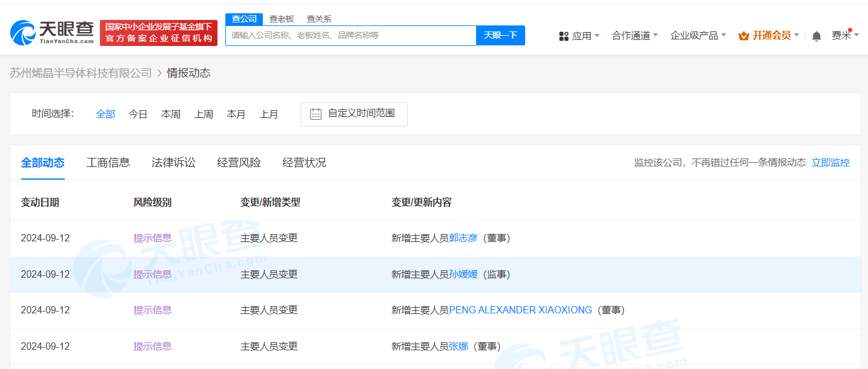Open the 法律诉讼 tab
Viewport: 868px width, 369px height.
pos(173,162)
